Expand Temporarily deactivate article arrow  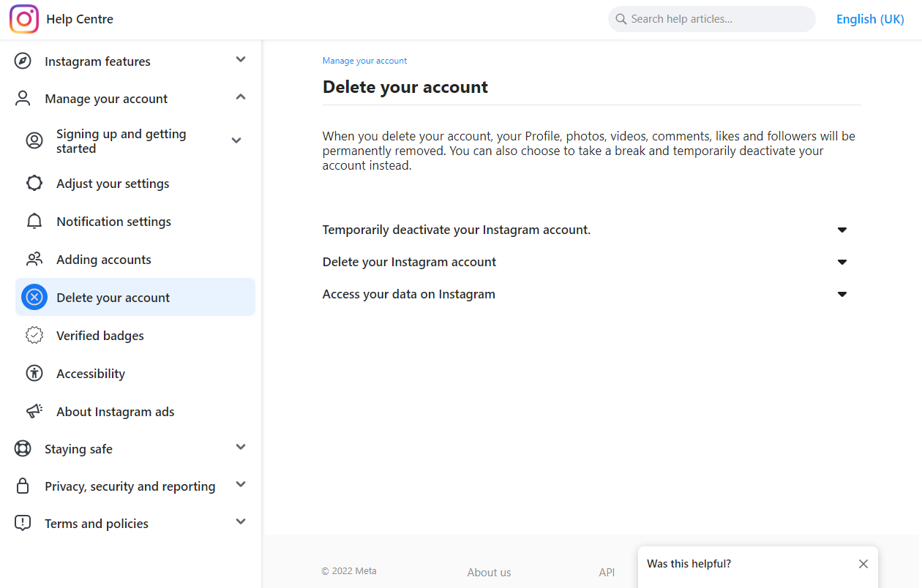842,230
